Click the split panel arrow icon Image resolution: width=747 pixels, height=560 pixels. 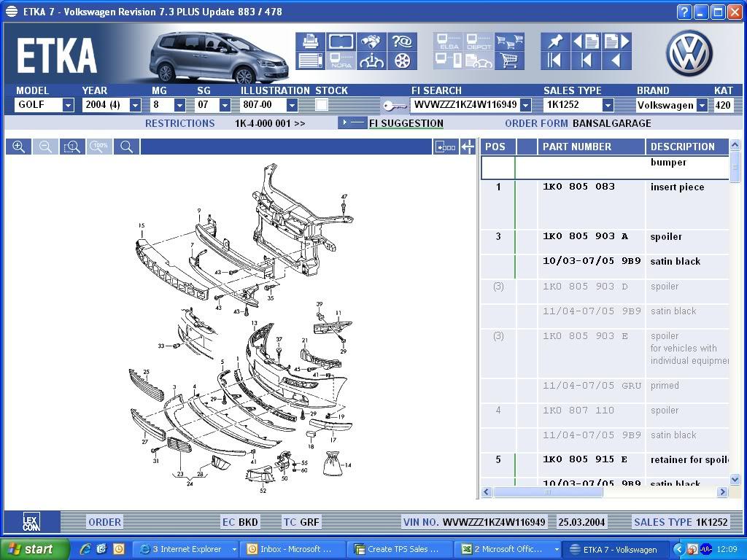click(468, 147)
